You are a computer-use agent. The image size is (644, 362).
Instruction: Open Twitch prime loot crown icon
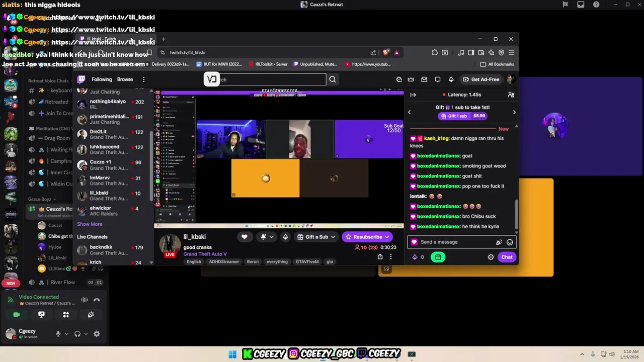click(x=411, y=79)
